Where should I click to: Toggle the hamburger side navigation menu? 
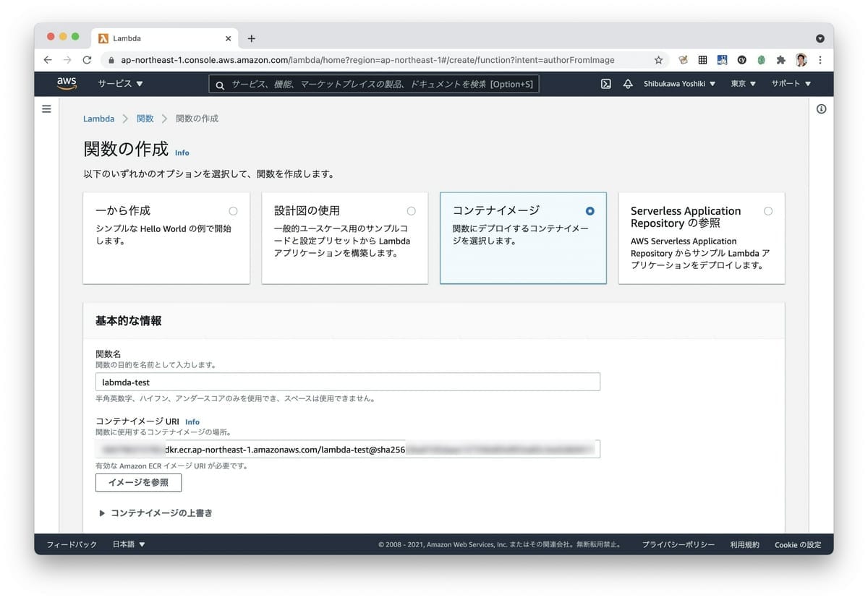(46, 109)
